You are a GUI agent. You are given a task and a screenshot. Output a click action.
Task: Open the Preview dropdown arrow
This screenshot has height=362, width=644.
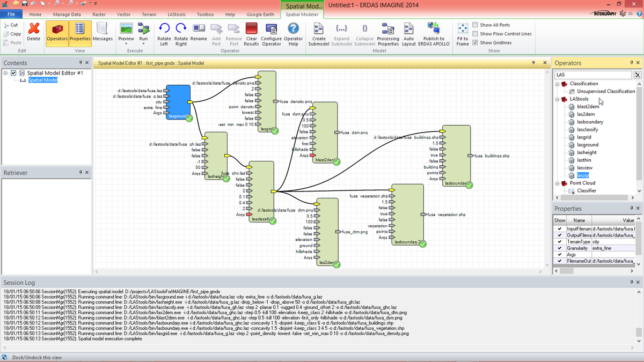126,44
